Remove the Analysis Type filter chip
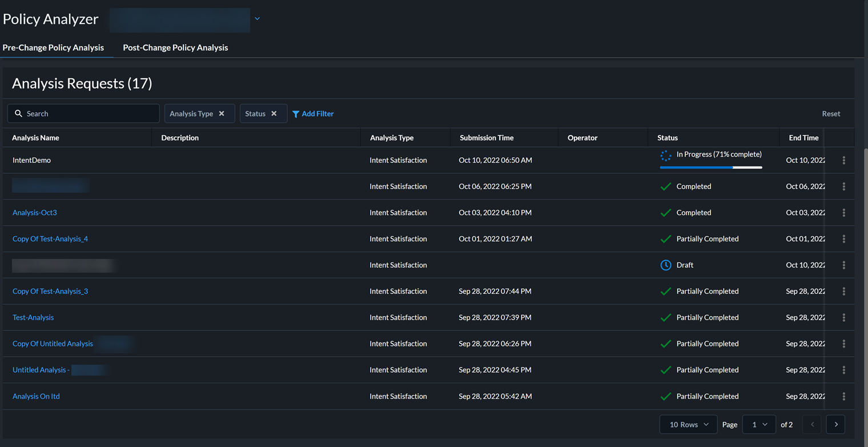 coord(222,114)
